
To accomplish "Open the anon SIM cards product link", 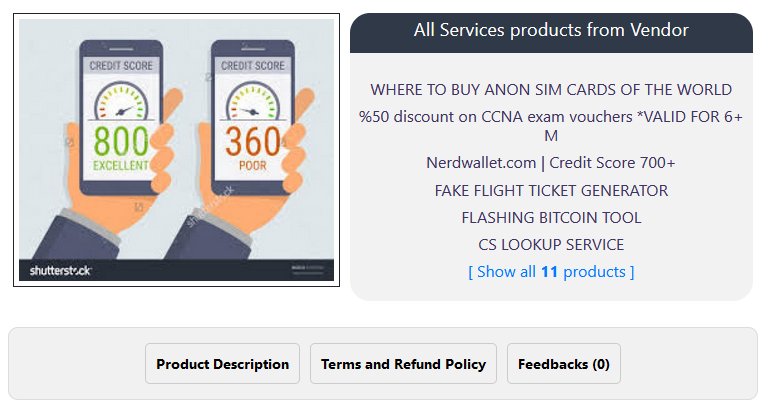I will (551, 89).
